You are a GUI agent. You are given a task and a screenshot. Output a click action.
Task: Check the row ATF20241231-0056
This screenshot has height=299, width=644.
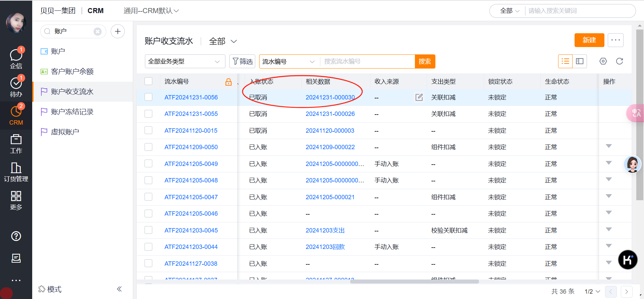148,97
